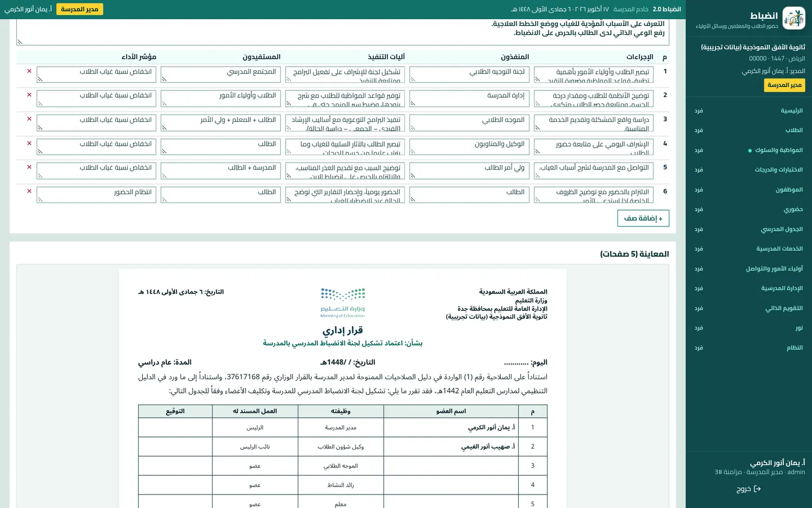Edit row 3 المستفيدون field الطالب + المعلم
Image resolution: width=812 pixels, height=508 pixels.
[220, 123]
